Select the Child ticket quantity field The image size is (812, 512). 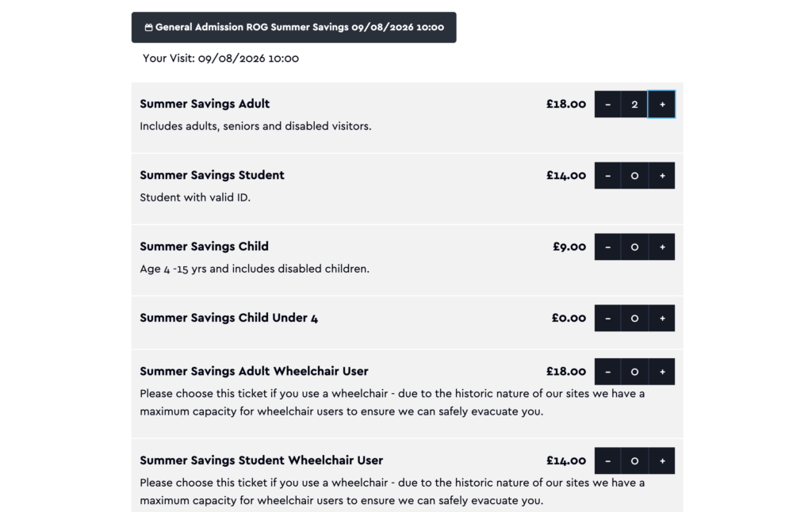click(x=634, y=247)
